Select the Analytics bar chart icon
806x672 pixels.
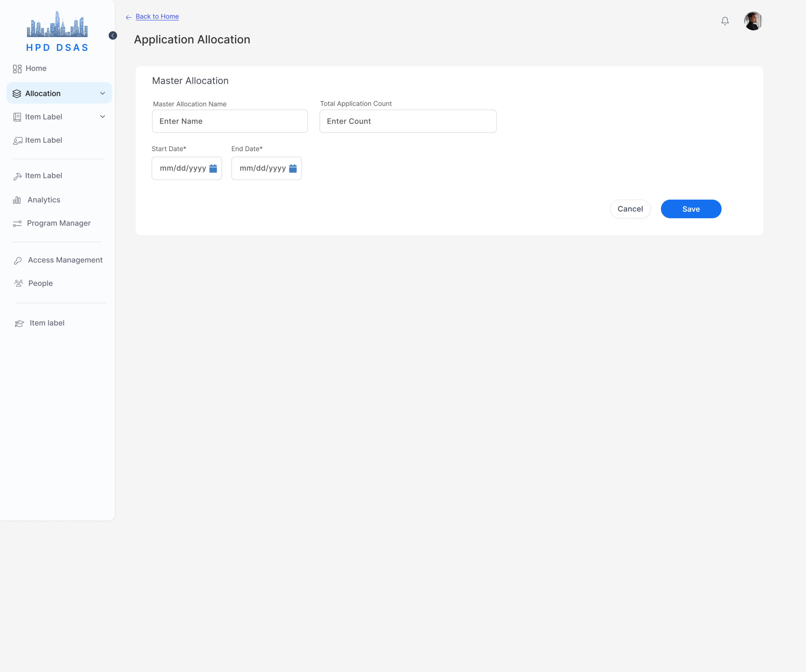[17, 200]
